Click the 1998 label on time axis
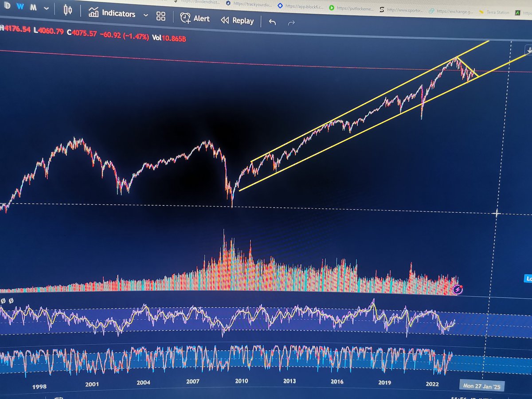The height and width of the screenshot is (399, 532). click(39, 387)
